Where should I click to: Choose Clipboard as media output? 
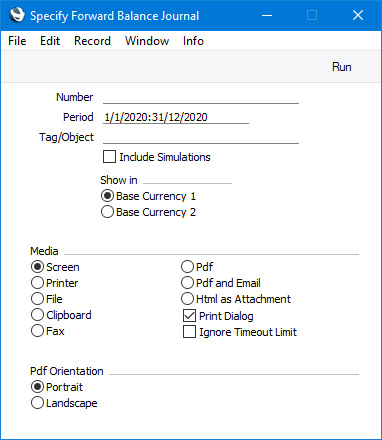tap(37, 315)
